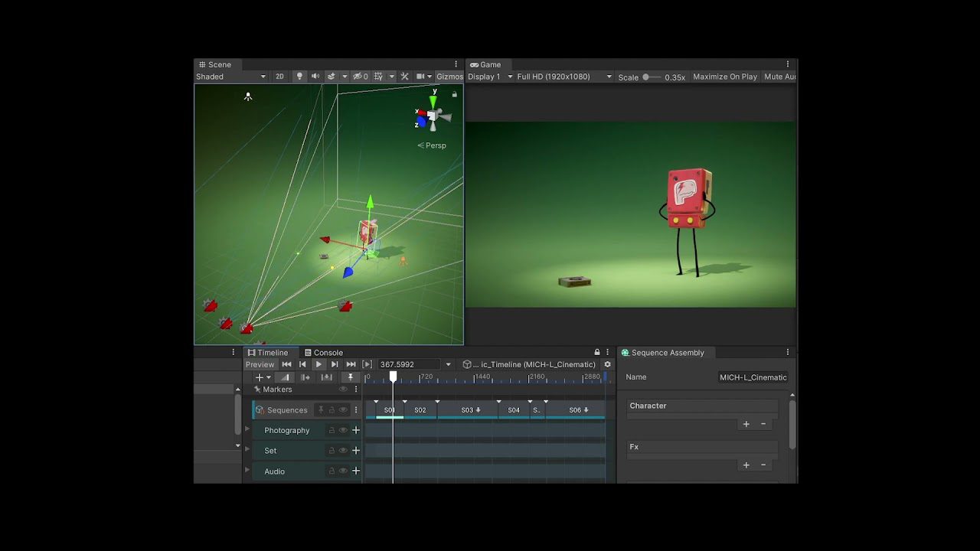Screen dimensions: 980x551
Task: Click the Name field MICH-L_Cinematic
Action: [x=753, y=377]
